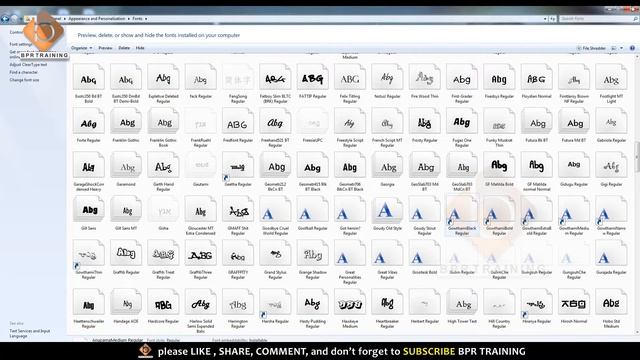Select the Hobo Std Medium font icon
640x360 pixels.
coord(611,303)
